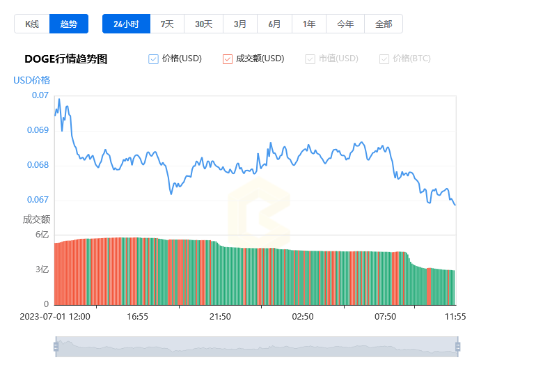Select the 趋势 trend view tab
This screenshot has height=392, width=543.
point(69,24)
